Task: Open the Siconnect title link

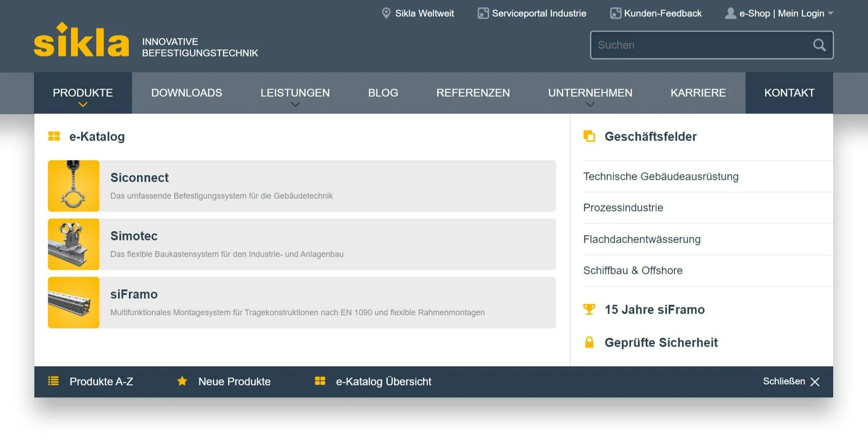Action: [x=139, y=178]
